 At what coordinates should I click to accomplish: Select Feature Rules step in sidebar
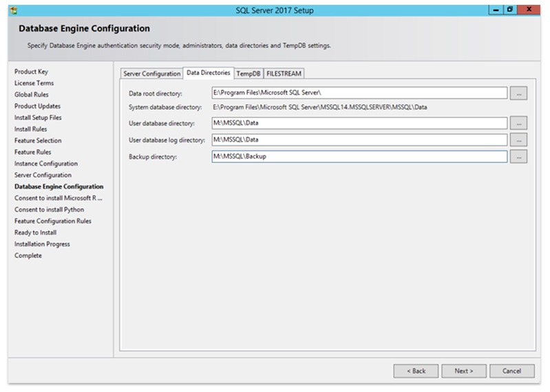(32, 152)
